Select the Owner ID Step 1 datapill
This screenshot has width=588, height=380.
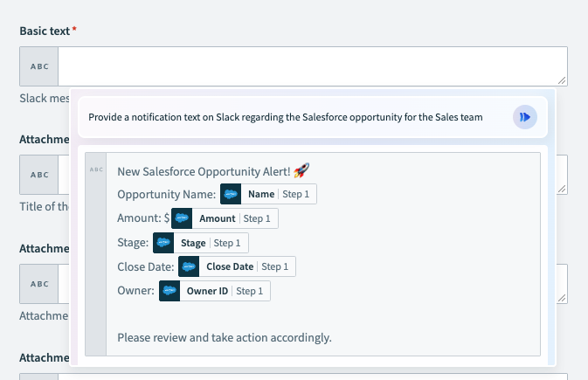(215, 291)
